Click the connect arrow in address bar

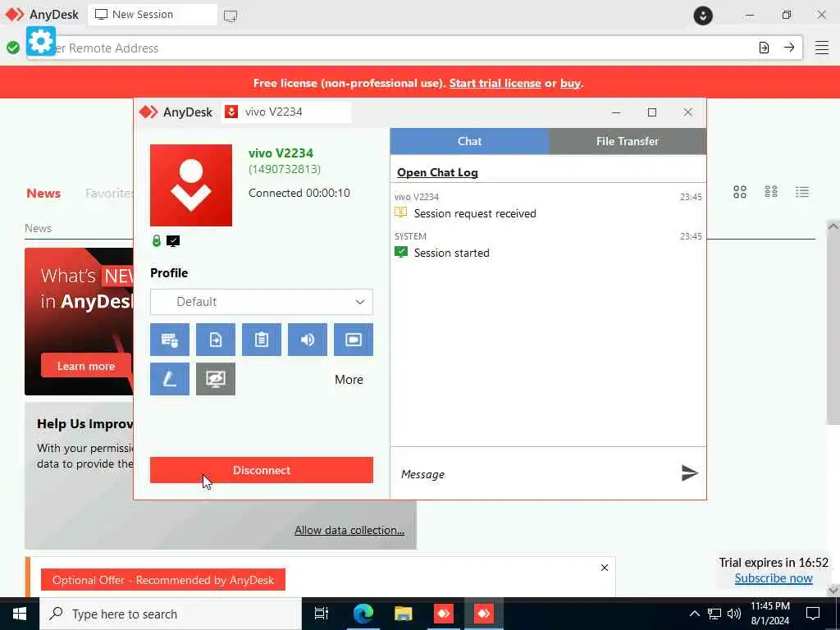coord(789,48)
